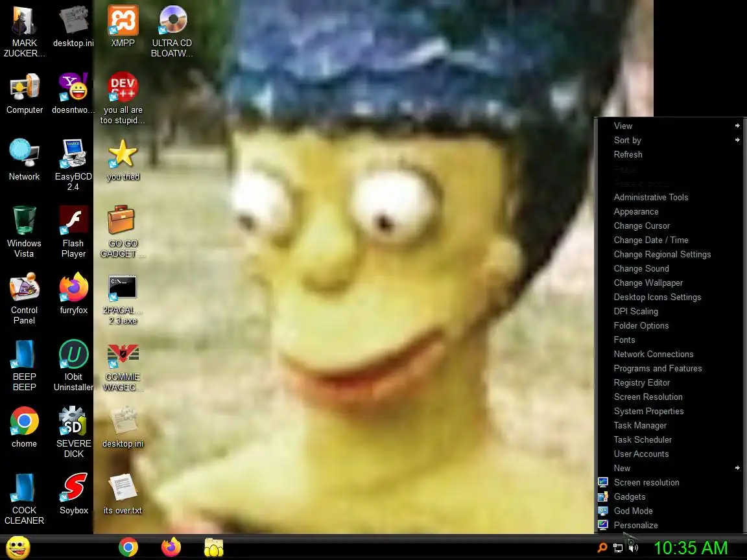The height and width of the screenshot is (560, 747).
Task: Open the MARK ZUCKER... desktop icon
Action: point(24,31)
